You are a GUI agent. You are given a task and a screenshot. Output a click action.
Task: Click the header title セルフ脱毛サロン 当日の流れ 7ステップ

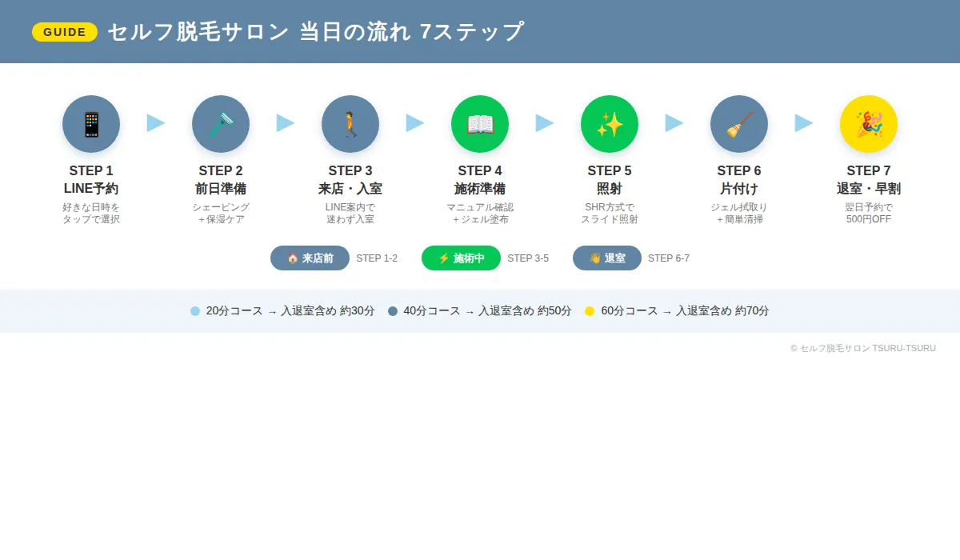(x=316, y=32)
